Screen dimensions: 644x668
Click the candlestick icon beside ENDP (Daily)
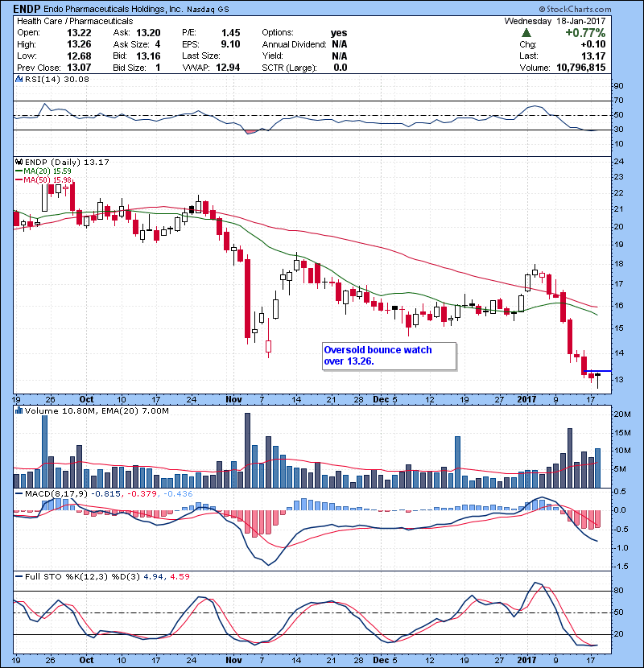pyautogui.click(x=19, y=162)
